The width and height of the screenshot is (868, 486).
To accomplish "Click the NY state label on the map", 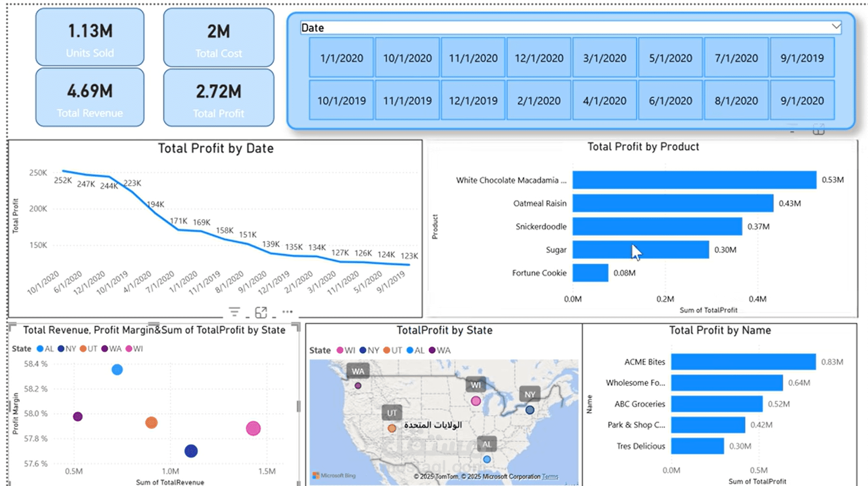I will tap(530, 394).
